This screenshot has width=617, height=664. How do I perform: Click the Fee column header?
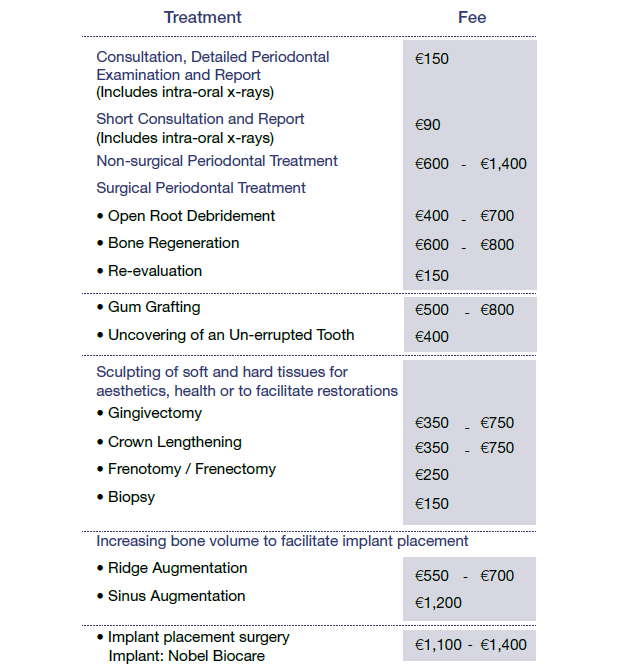coord(472,17)
